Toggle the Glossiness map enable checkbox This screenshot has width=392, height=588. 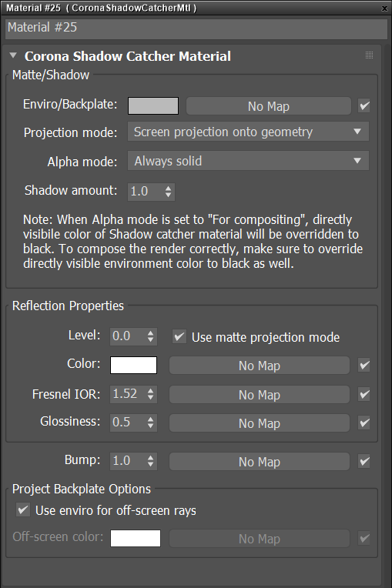coord(364,423)
